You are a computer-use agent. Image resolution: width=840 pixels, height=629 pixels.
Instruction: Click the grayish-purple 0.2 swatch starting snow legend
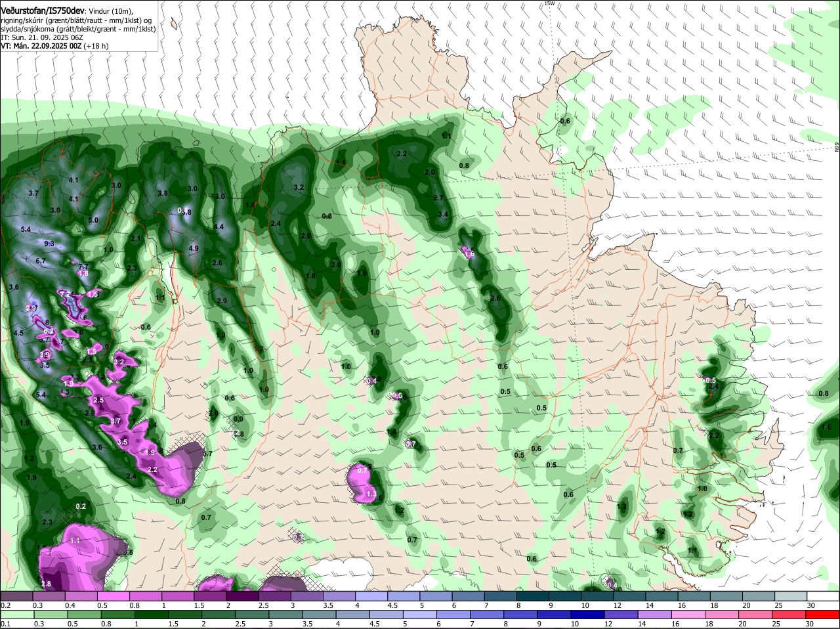(16, 596)
